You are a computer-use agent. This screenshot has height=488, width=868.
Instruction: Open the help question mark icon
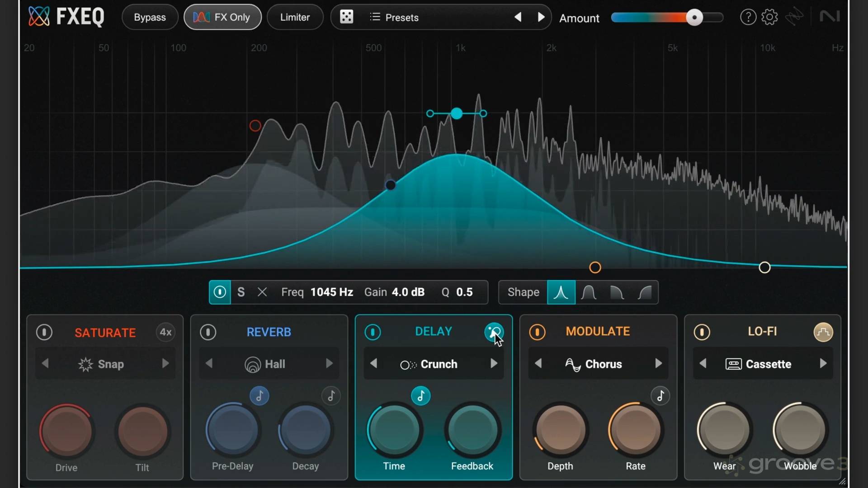tap(748, 17)
